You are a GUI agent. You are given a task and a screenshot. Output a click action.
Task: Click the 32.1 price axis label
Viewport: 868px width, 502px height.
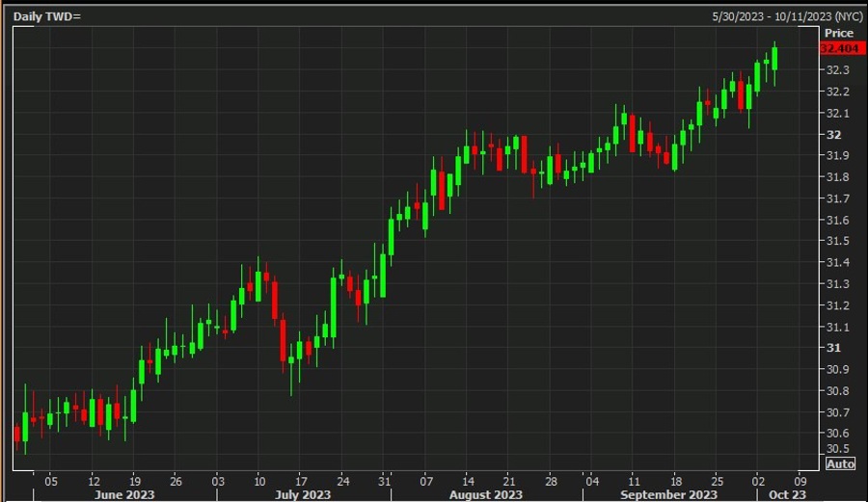[x=837, y=114]
